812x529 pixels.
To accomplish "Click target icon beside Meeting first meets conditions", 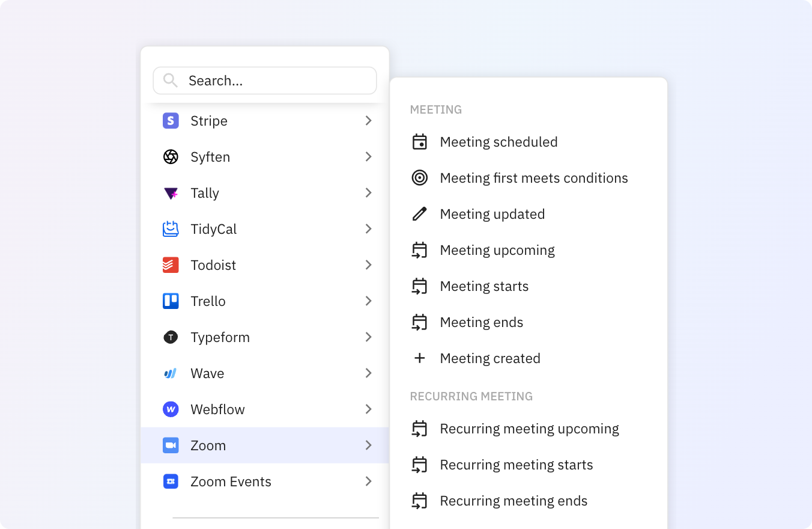I will 419,178.
